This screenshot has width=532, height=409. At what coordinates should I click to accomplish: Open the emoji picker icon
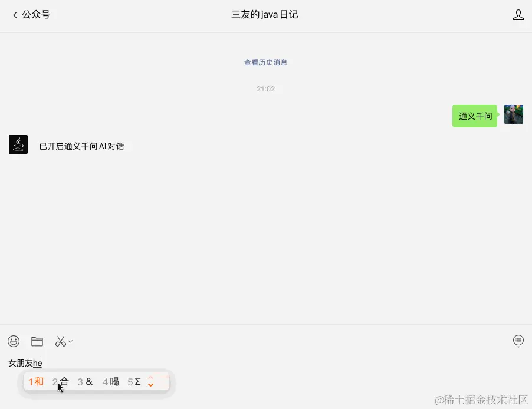click(x=14, y=341)
